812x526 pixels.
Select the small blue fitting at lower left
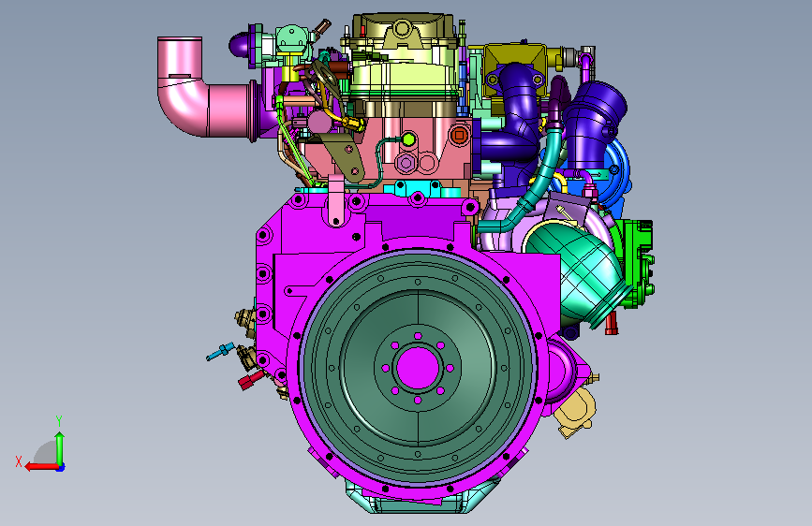point(221,352)
